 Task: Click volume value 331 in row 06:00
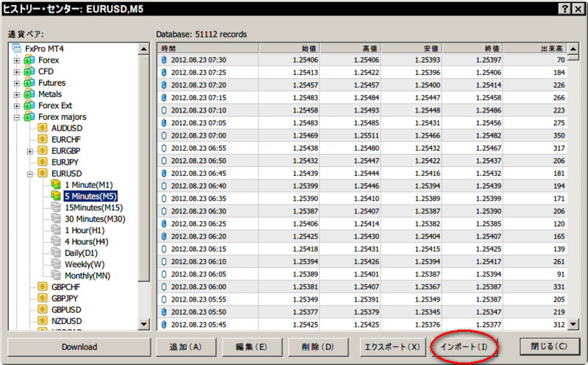[559, 286]
